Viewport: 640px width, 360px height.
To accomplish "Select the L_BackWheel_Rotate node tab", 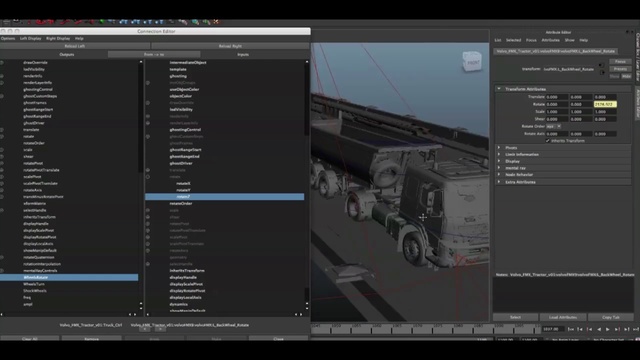I will [556, 51].
